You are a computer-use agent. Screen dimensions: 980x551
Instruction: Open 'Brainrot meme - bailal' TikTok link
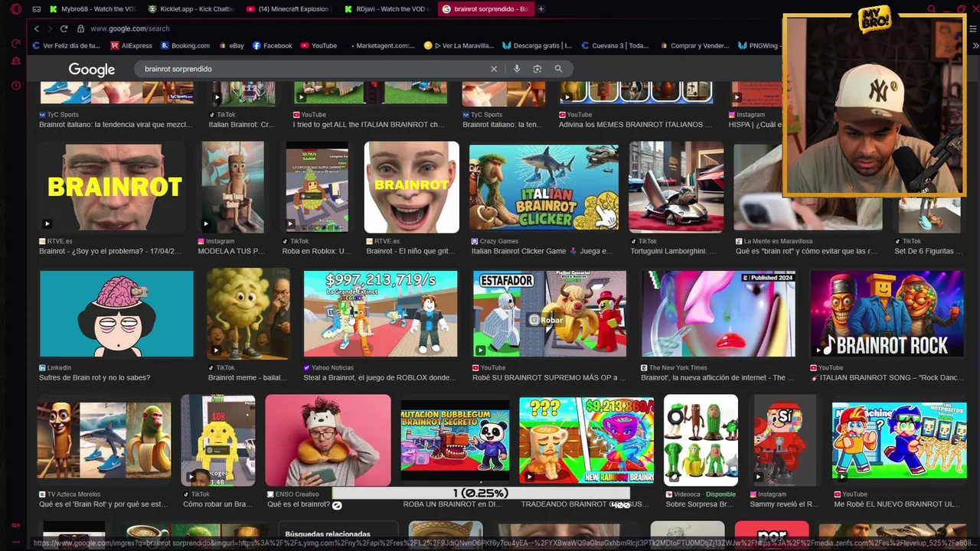pos(247,378)
